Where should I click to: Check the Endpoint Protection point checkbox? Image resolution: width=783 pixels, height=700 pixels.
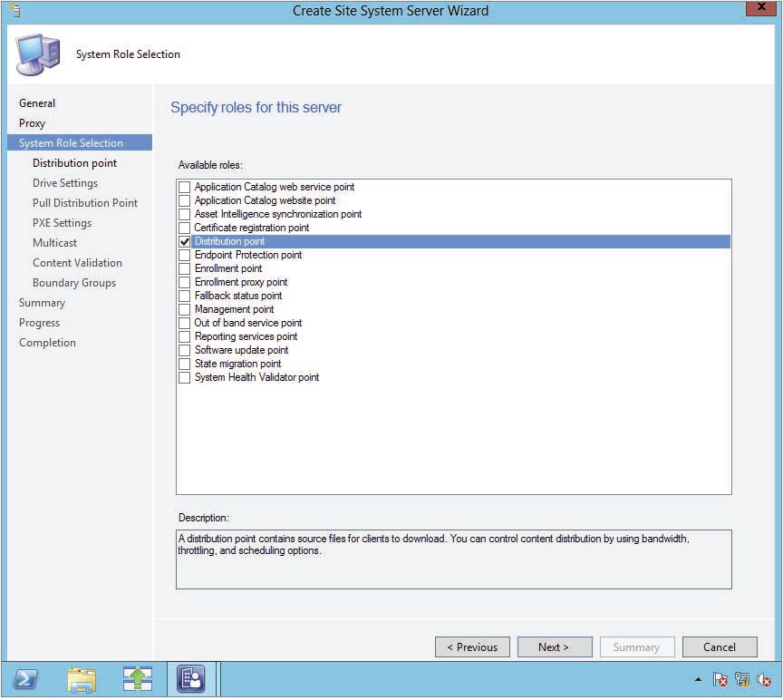tap(185, 255)
